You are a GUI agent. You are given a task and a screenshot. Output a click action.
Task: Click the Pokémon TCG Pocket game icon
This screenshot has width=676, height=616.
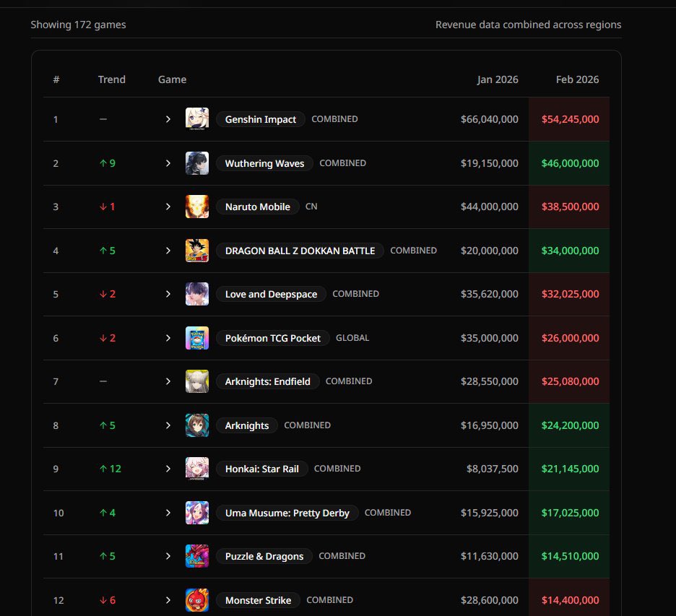click(x=197, y=338)
